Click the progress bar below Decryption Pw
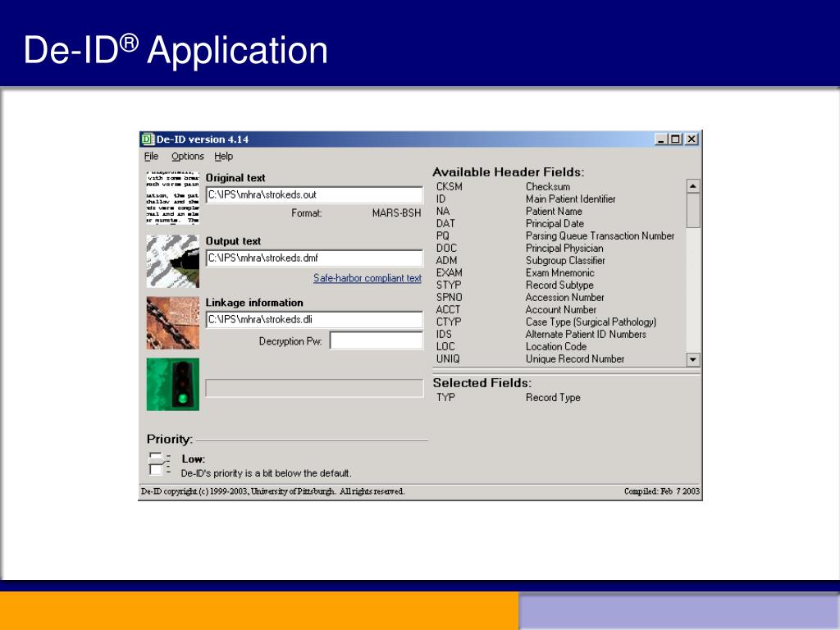The width and height of the screenshot is (840, 630). pyautogui.click(x=314, y=388)
